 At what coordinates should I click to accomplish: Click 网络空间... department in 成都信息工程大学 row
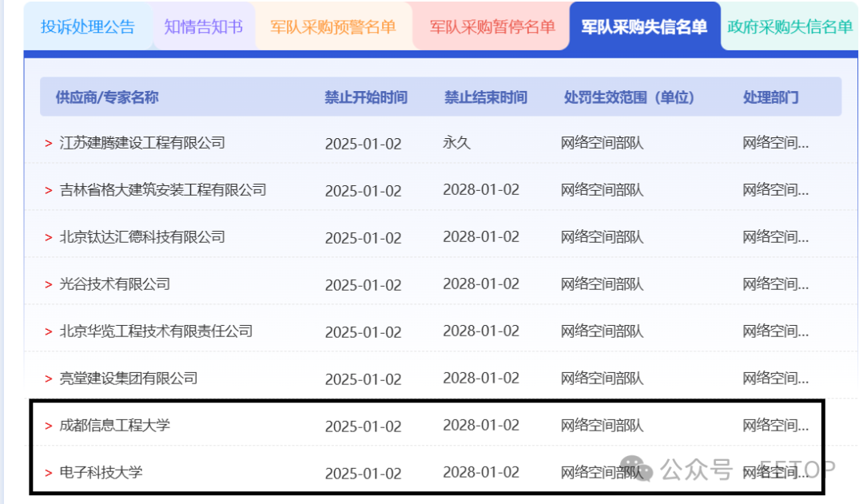[775, 425]
